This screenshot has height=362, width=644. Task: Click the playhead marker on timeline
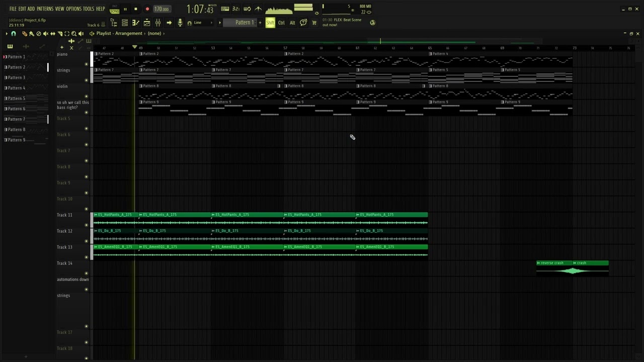pos(134,47)
